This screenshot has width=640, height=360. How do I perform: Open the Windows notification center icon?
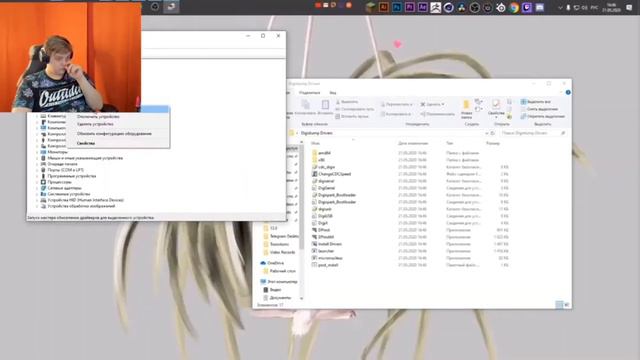tap(629, 7)
